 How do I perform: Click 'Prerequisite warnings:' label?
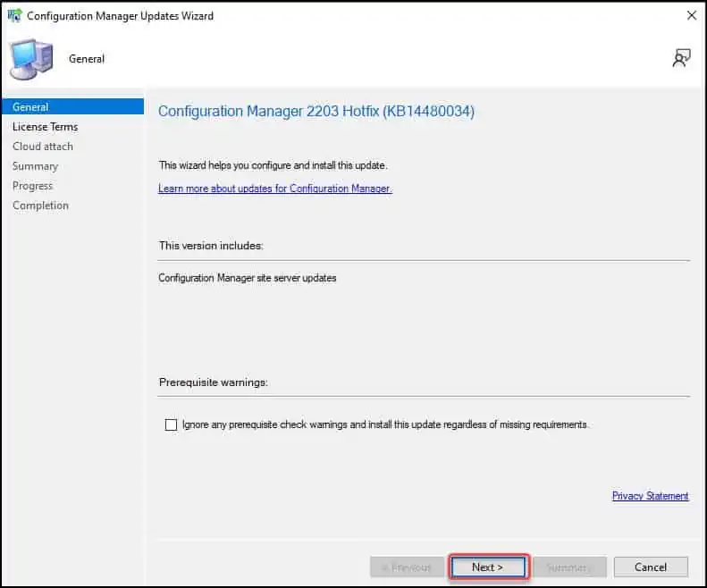[214, 382]
